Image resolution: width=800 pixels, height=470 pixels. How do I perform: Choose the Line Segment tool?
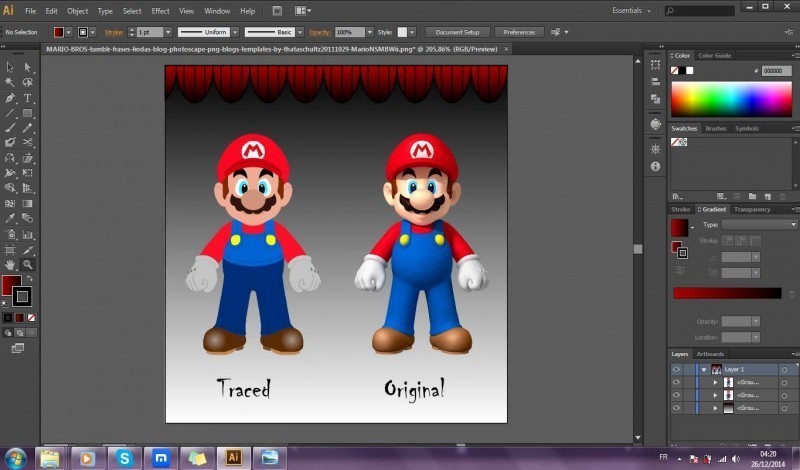click(10, 113)
